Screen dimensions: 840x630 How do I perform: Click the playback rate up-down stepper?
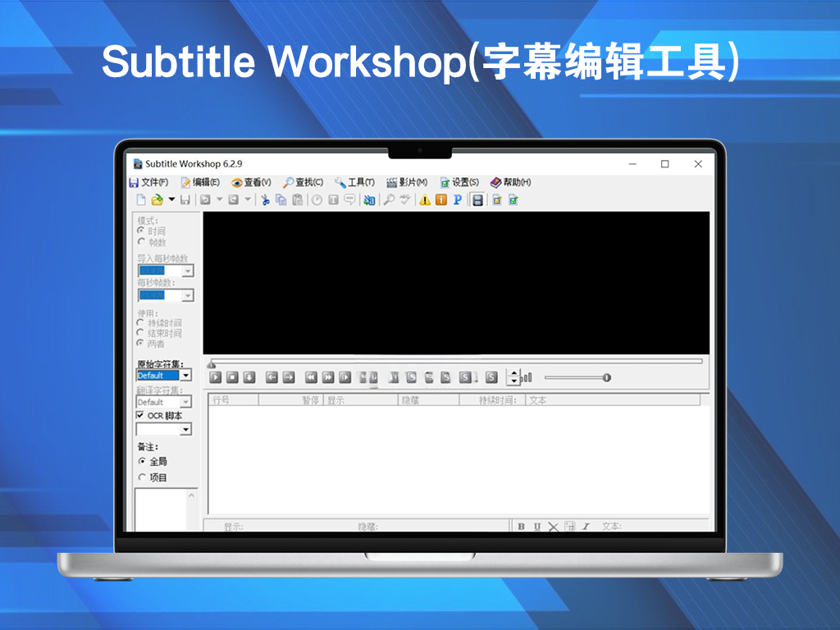pos(514,377)
